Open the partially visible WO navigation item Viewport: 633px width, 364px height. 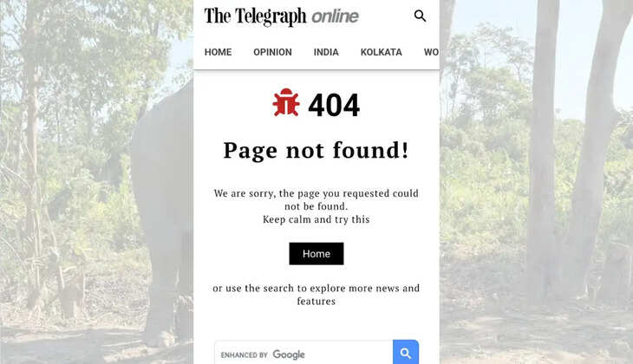(x=431, y=52)
